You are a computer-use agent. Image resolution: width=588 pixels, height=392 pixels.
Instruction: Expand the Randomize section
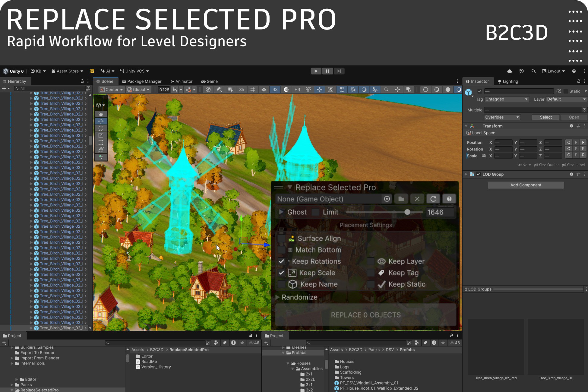277,297
